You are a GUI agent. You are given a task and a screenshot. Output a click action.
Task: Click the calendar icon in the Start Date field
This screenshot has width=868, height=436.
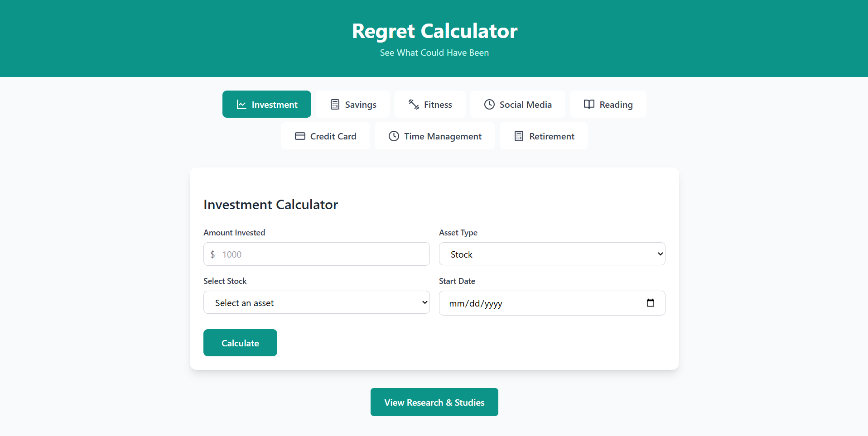click(651, 303)
